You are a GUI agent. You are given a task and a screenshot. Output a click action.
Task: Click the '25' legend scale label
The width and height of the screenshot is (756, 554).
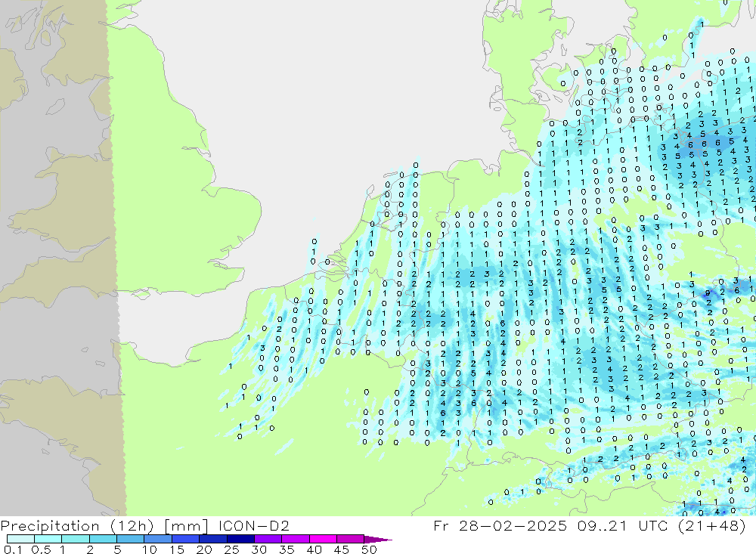[x=231, y=549]
